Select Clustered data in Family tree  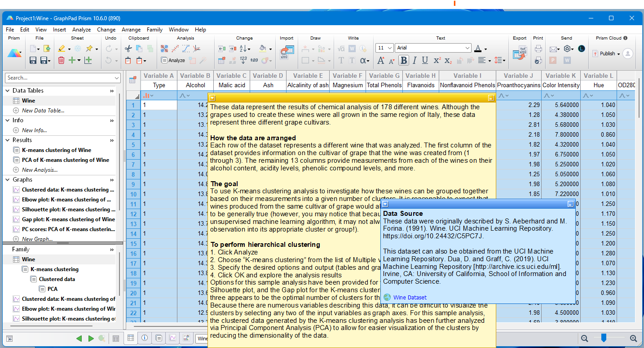point(57,279)
